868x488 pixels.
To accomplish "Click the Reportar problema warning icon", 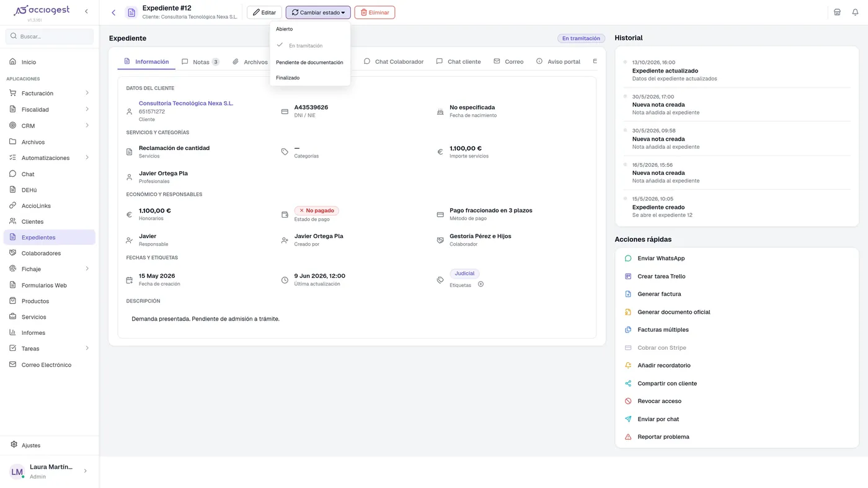I will click(x=628, y=437).
